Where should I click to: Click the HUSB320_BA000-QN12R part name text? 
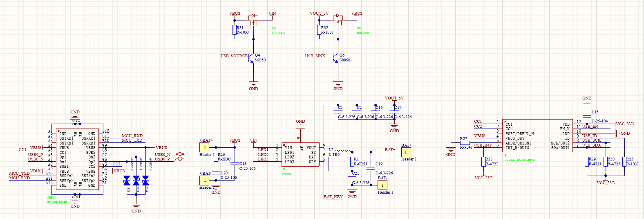click(x=519, y=160)
